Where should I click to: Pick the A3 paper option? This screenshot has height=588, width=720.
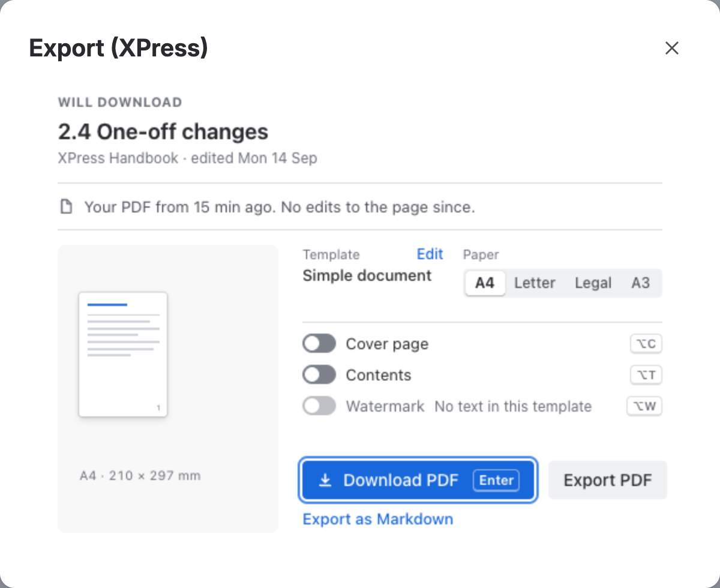pyautogui.click(x=640, y=283)
